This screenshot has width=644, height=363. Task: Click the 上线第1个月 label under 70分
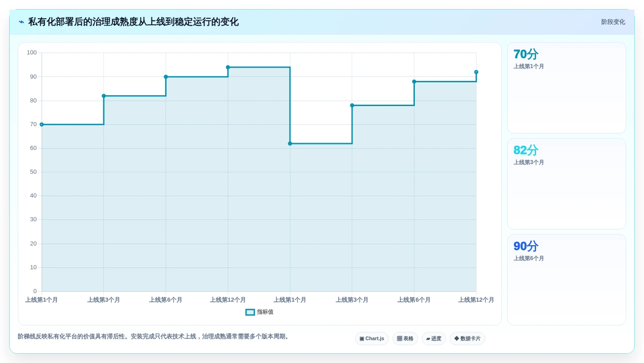529,67
